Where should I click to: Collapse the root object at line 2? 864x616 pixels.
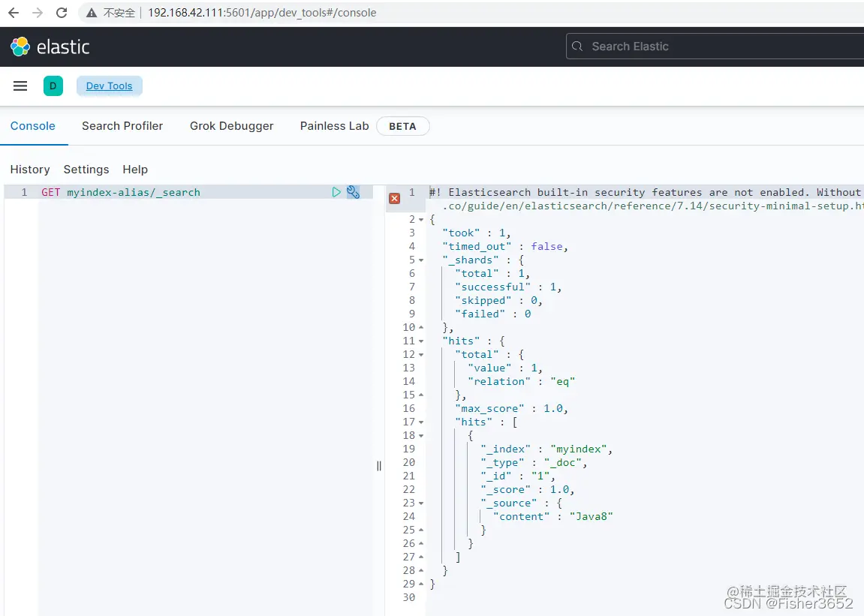pos(421,220)
